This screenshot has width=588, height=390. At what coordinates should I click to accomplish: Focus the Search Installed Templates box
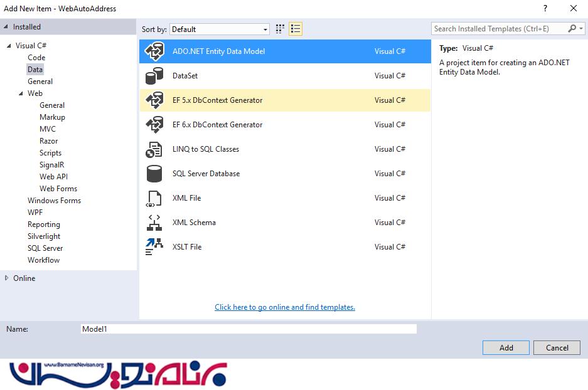[499, 29]
